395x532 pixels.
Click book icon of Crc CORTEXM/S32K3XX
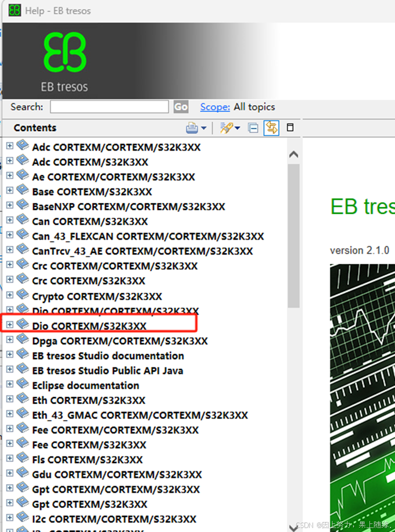click(23, 279)
